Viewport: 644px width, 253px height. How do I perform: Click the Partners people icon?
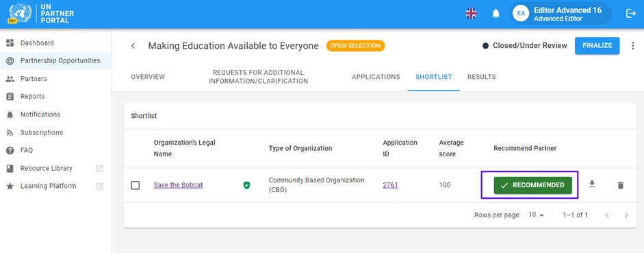coord(10,79)
